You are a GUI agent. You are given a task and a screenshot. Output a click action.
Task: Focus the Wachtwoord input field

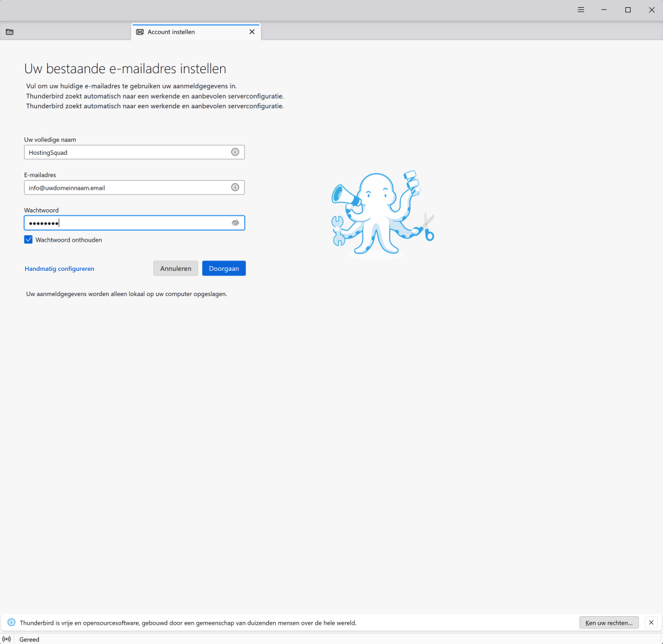click(134, 223)
